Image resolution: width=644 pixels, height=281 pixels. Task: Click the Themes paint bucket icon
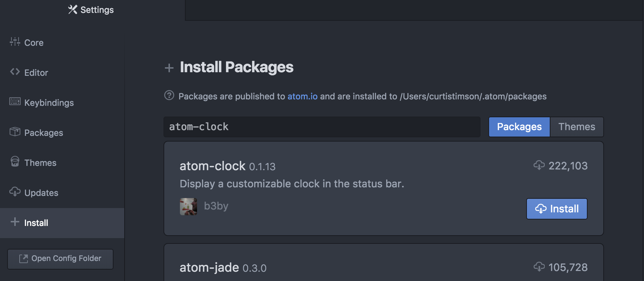[15, 162]
